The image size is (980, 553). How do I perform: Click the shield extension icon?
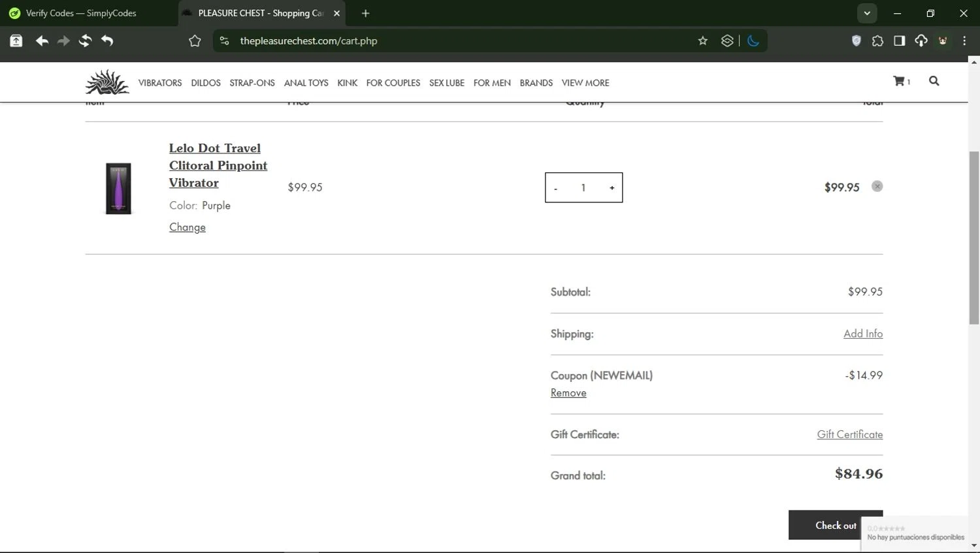857,41
